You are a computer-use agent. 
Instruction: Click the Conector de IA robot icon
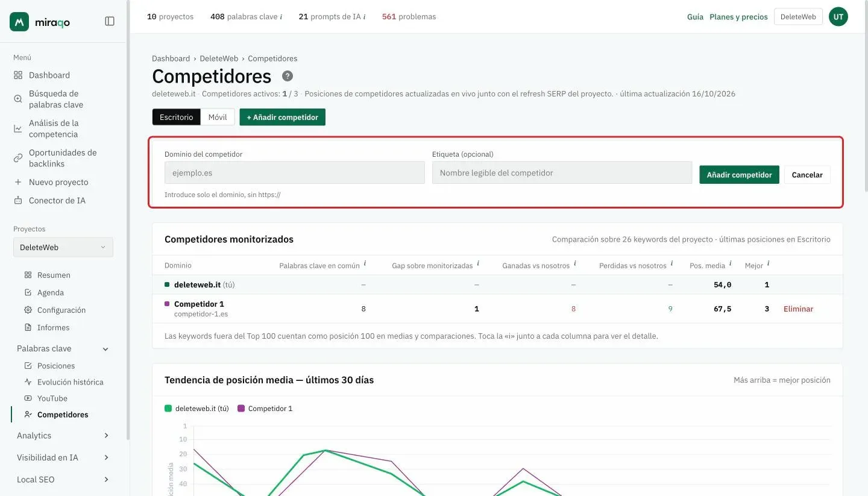[18, 201]
